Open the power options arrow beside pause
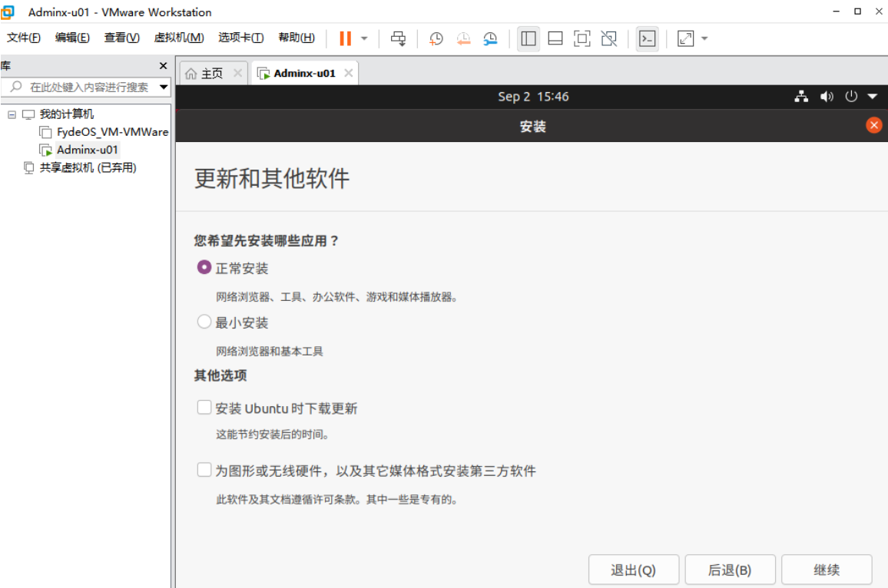The height and width of the screenshot is (588, 888). pos(364,38)
